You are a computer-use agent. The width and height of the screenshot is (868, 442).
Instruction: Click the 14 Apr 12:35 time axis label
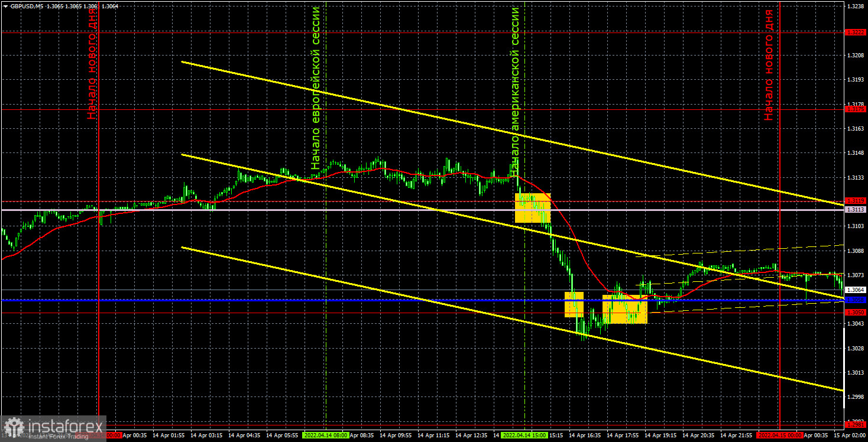coord(472,435)
